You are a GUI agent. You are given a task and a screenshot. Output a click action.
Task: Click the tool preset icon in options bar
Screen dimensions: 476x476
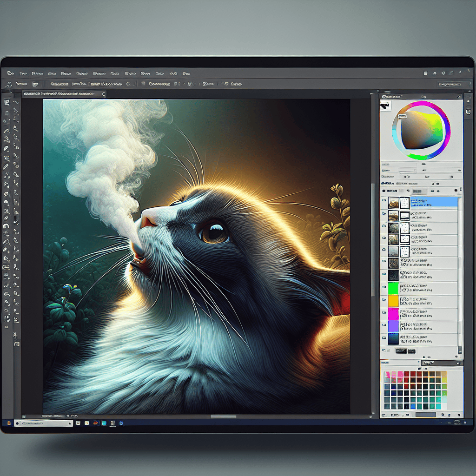click(x=7, y=84)
